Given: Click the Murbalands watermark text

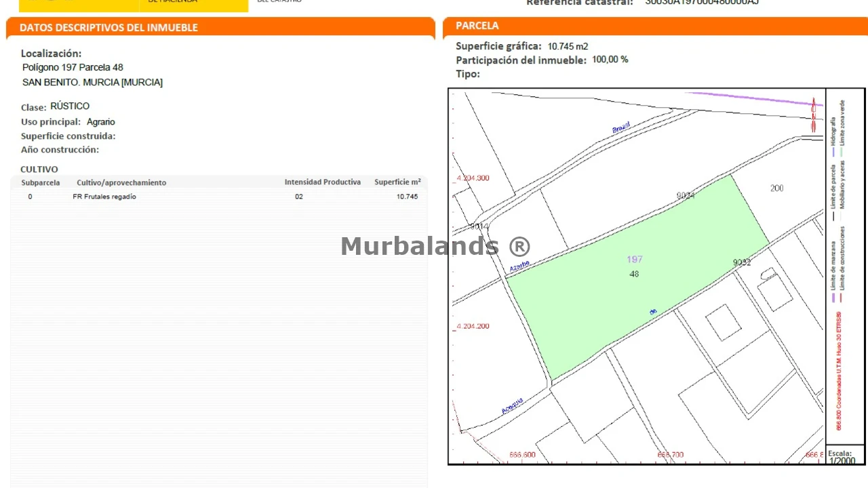Looking at the screenshot, I should click(x=435, y=245).
